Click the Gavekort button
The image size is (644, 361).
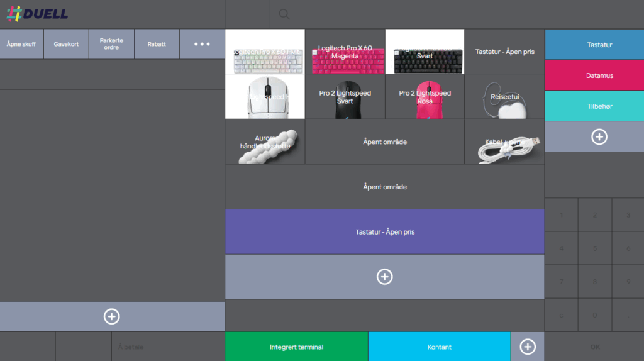[66, 44]
